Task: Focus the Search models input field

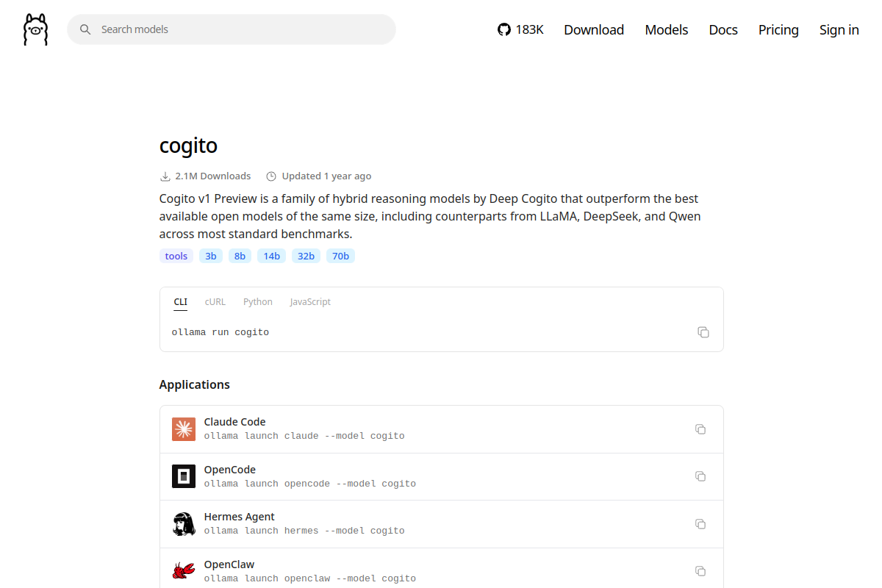Action: click(232, 29)
